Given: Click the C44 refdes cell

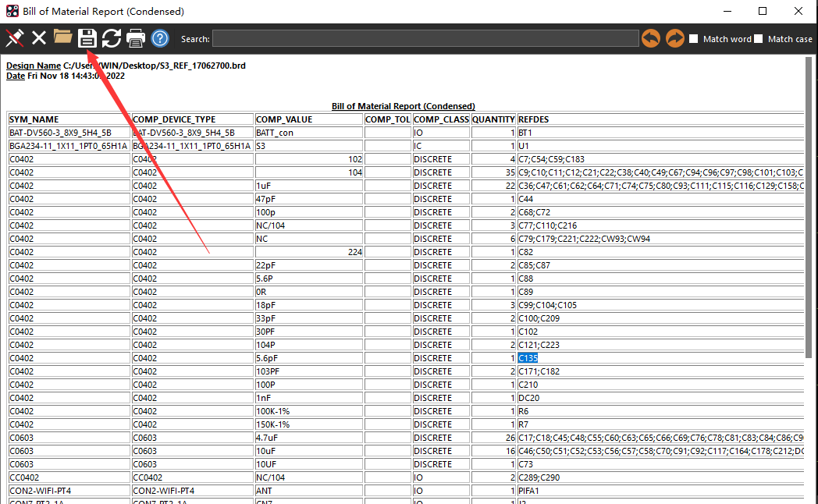Looking at the screenshot, I should pos(660,199).
